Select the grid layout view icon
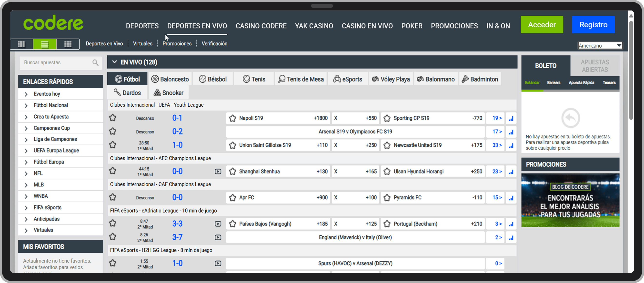 click(x=68, y=44)
